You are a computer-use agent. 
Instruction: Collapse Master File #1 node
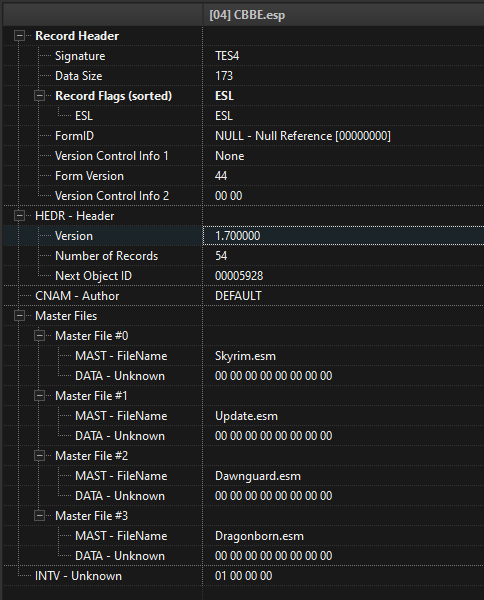39,396
